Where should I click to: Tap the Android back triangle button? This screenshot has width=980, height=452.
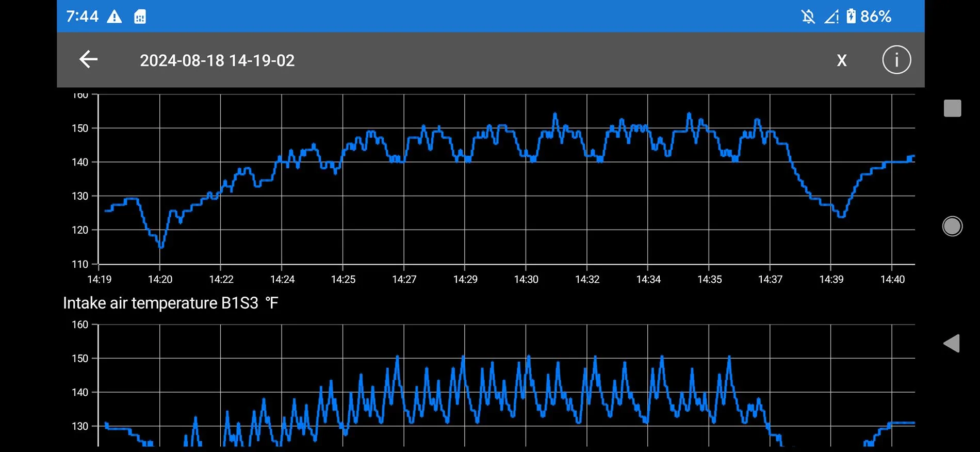coord(951,343)
